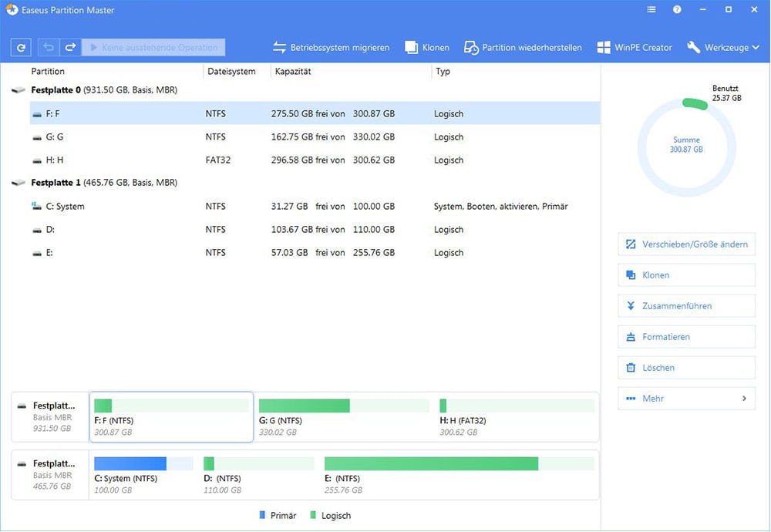
Task: Click the usage donut chart
Action: click(686, 146)
